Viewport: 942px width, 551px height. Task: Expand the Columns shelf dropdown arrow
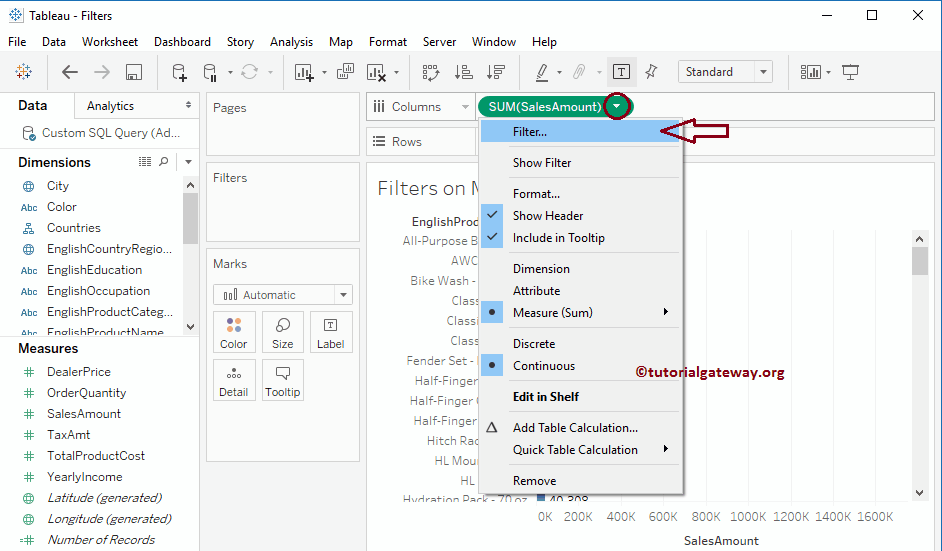pos(465,107)
